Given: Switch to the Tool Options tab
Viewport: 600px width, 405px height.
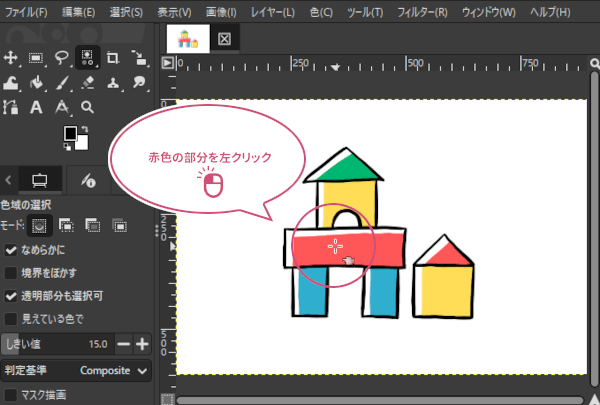Looking at the screenshot, I should pos(40,180).
